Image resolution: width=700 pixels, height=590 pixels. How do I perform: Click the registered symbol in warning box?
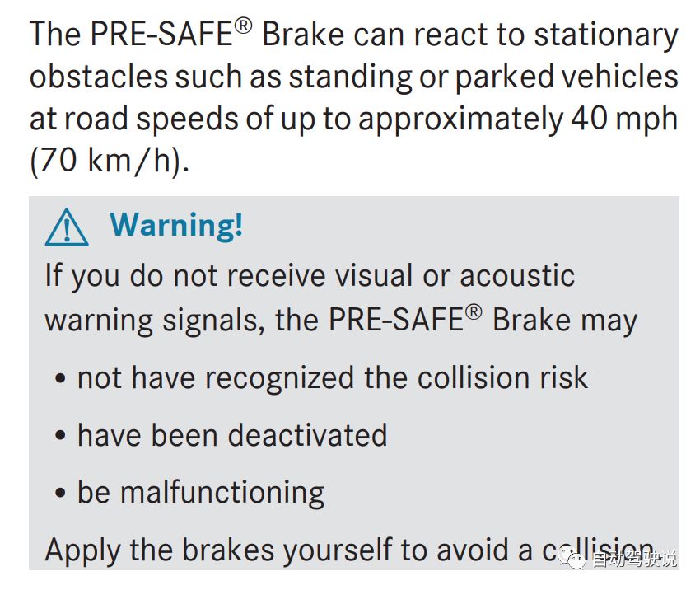474,312
